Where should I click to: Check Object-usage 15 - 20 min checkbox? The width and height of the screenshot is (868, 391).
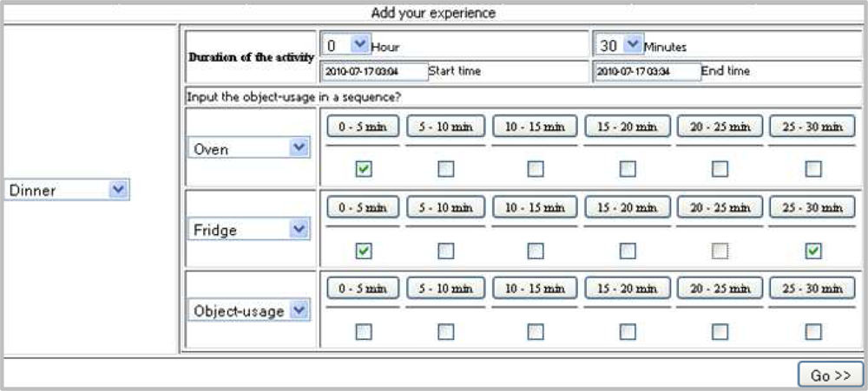tap(628, 332)
